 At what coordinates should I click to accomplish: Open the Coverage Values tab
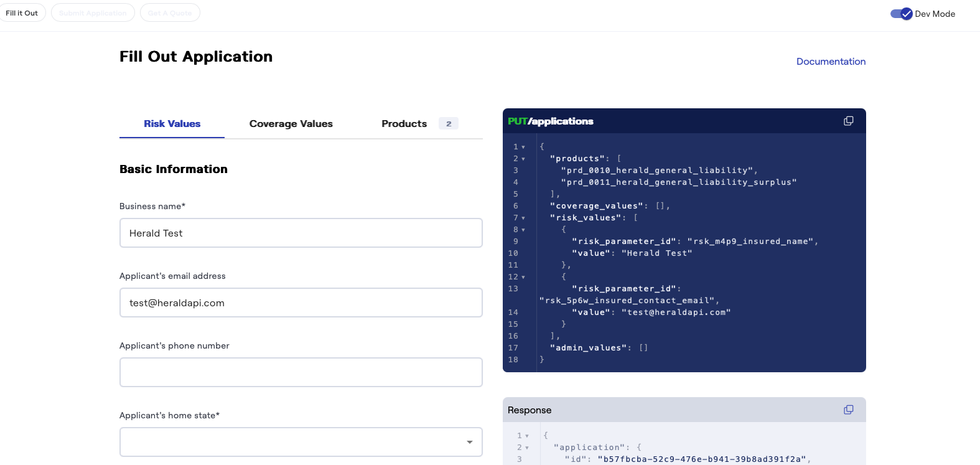291,123
